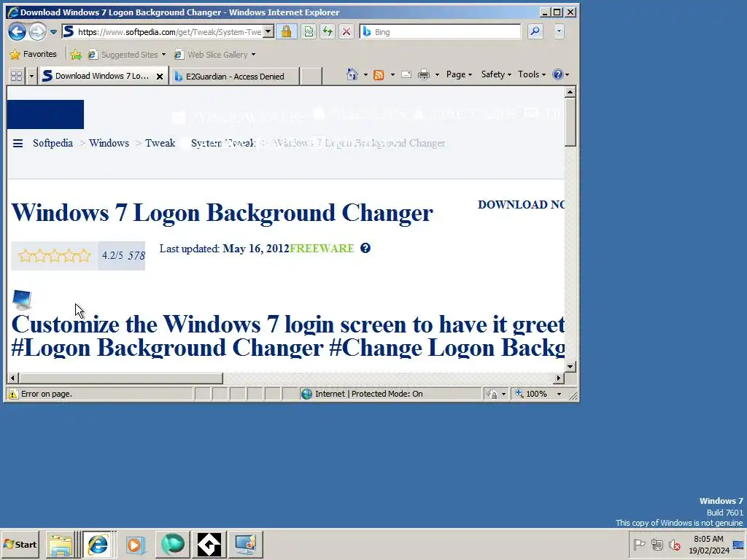
Task: Open the RSS feeds icon
Action: [x=379, y=75]
